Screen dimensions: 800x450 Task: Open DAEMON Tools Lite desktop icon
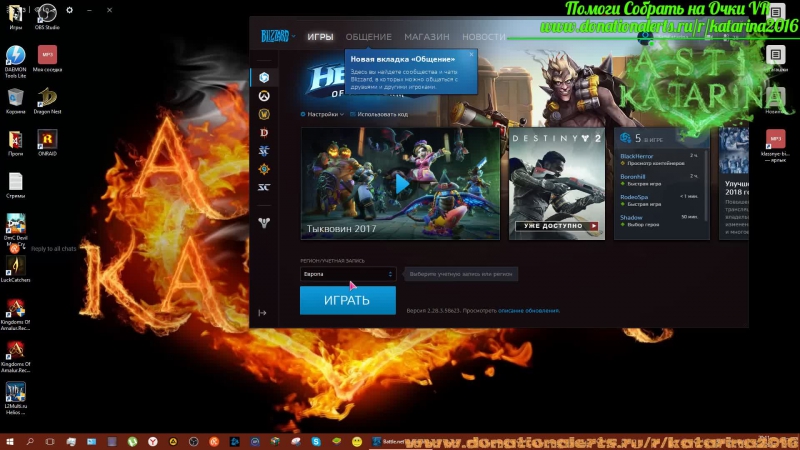point(15,62)
